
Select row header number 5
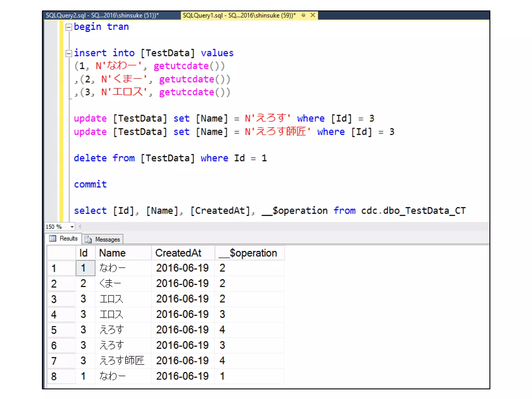tap(61, 330)
